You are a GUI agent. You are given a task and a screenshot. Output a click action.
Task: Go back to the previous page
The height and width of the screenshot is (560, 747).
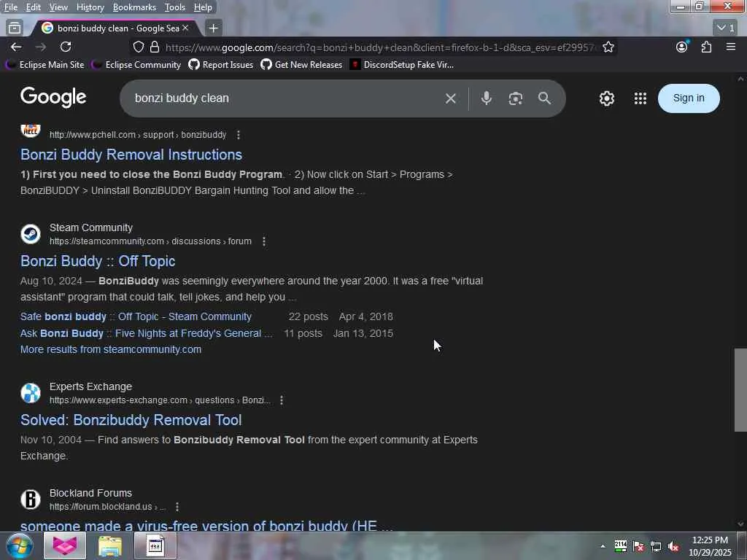click(x=16, y=47)
